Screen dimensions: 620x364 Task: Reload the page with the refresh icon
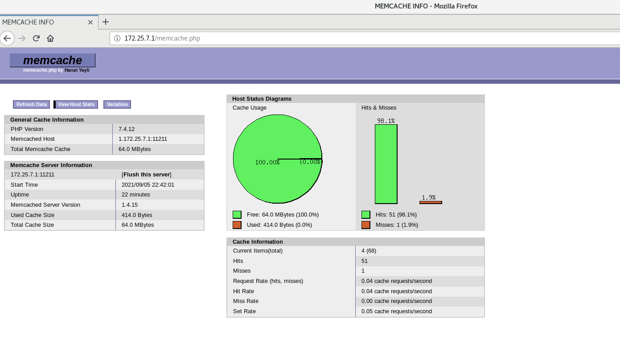pos(37,38)
